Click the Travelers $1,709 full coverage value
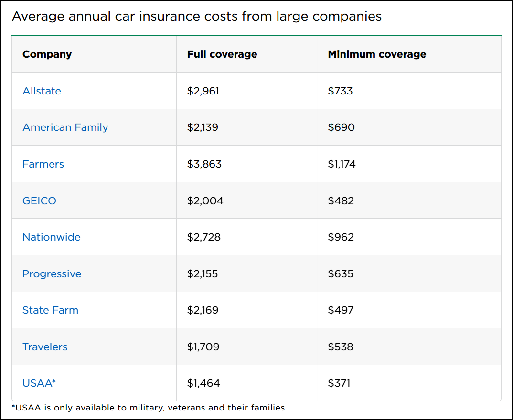513x420 pixels. [x=203, y=347]
